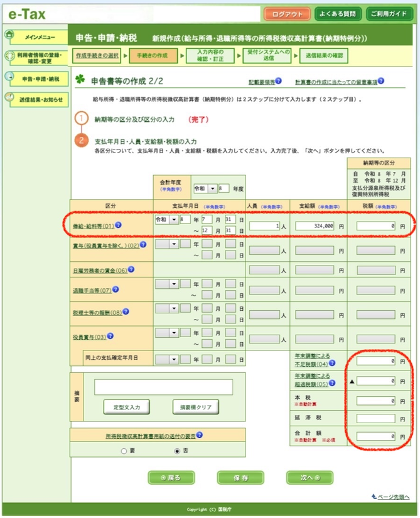420x518 pixels.
Task: Click the ログアウト button
Action: (288, 14)
